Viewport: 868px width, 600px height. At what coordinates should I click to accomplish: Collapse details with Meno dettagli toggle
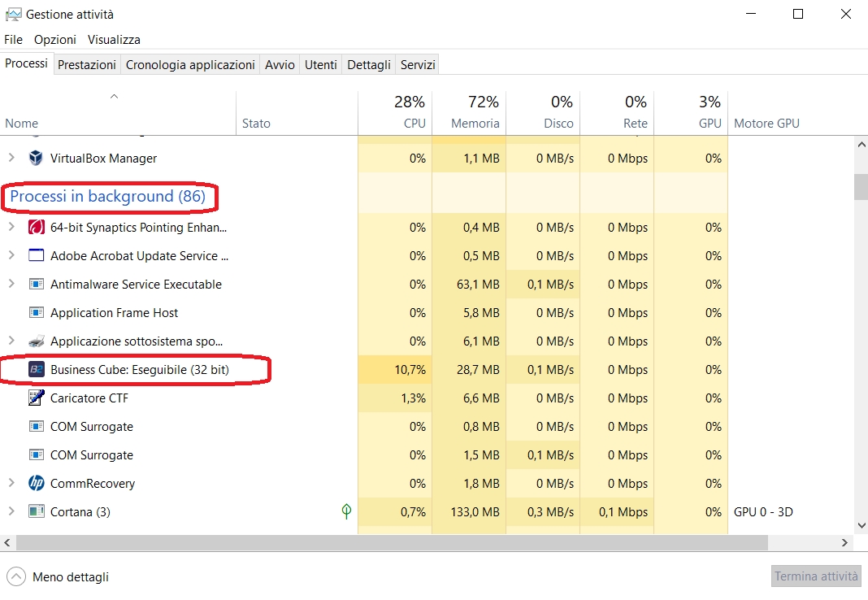[15, 577]
